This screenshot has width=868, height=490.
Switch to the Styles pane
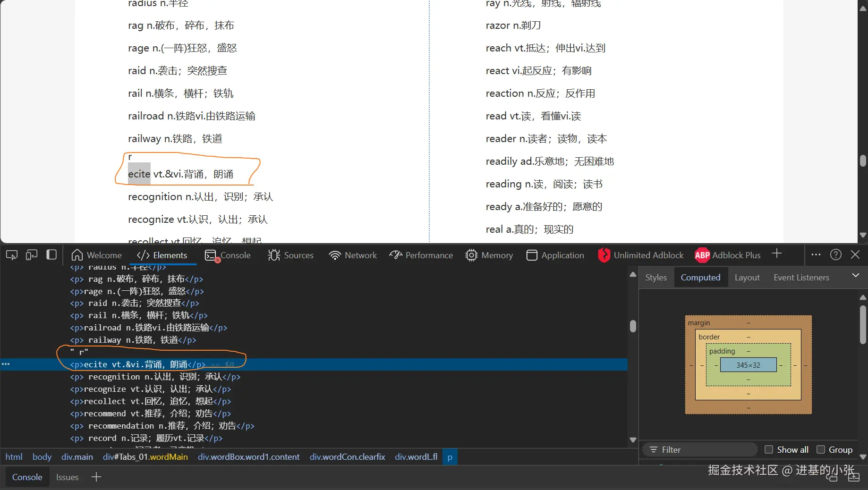656,278
